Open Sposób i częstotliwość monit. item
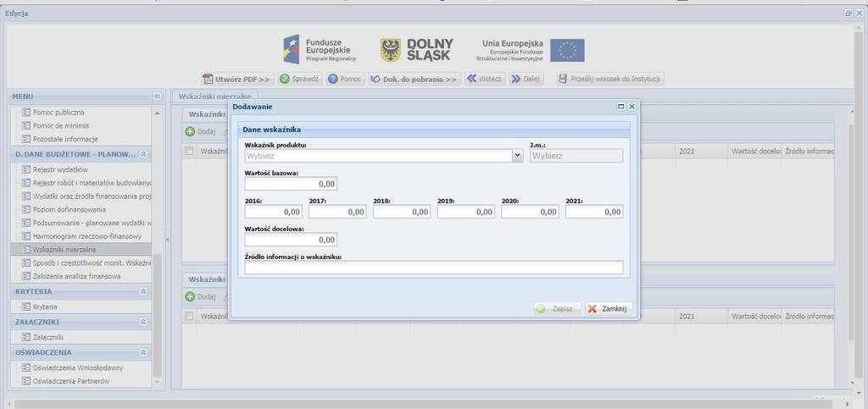The width and height of the screenshot is (868, 409). pos(86,263)
